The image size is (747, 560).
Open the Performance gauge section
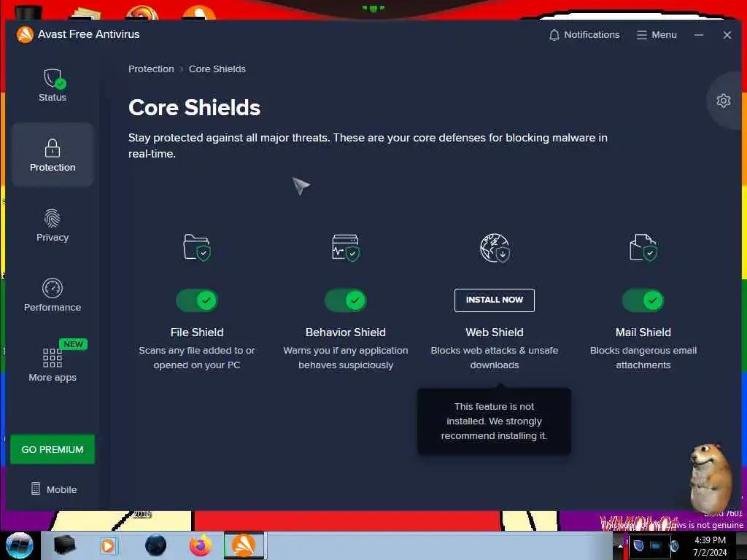pyautogui.click(x=53, y=295)
